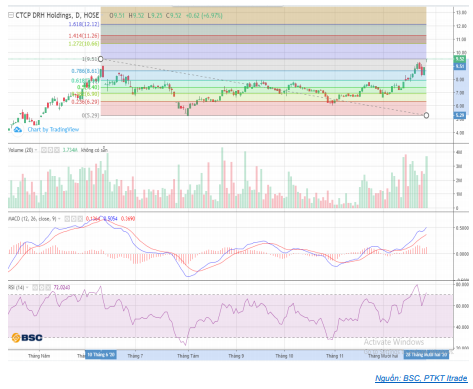Click the 3.734M volume value
This screenshot has width=473, height=389.
pyautogui.click(x=70, y=150)
